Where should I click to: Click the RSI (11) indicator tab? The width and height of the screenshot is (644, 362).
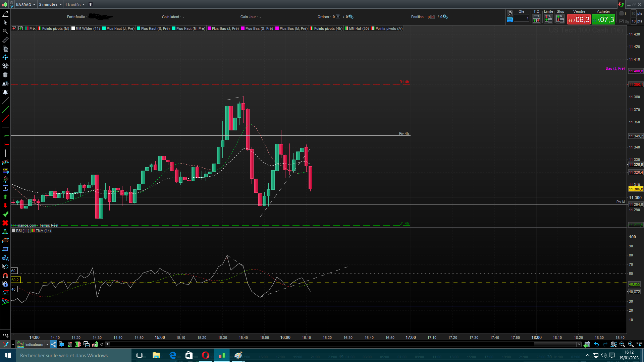click(22, 231)
